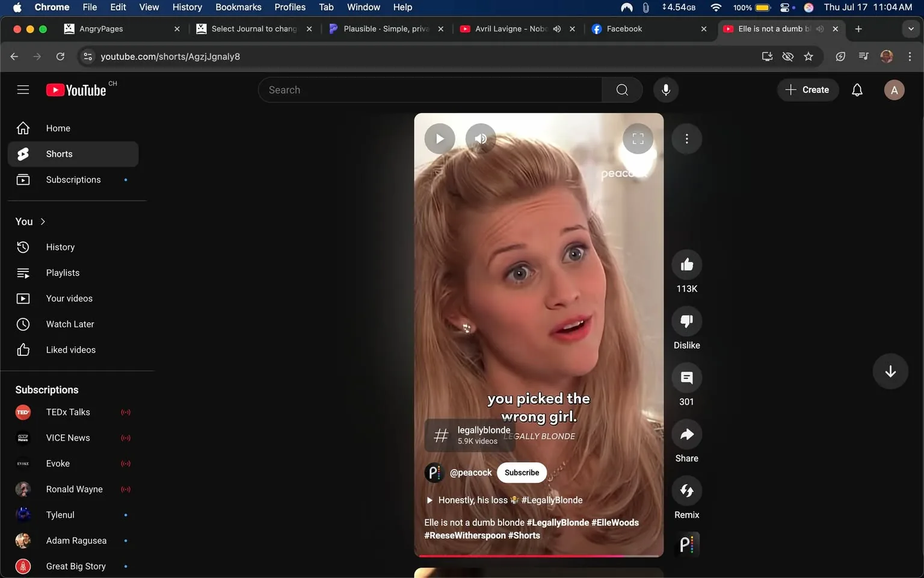Open YouTube notifications bell
The width and height of the screenshot is (924, 578).
pos(857,90)
